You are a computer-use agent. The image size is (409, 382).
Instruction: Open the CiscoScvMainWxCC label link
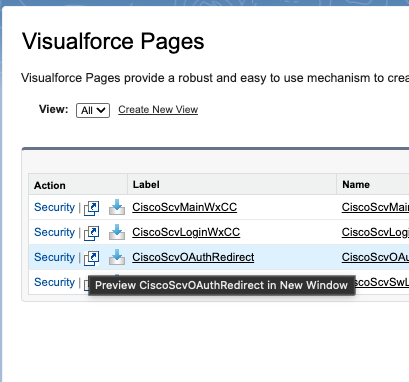(185, 207)
